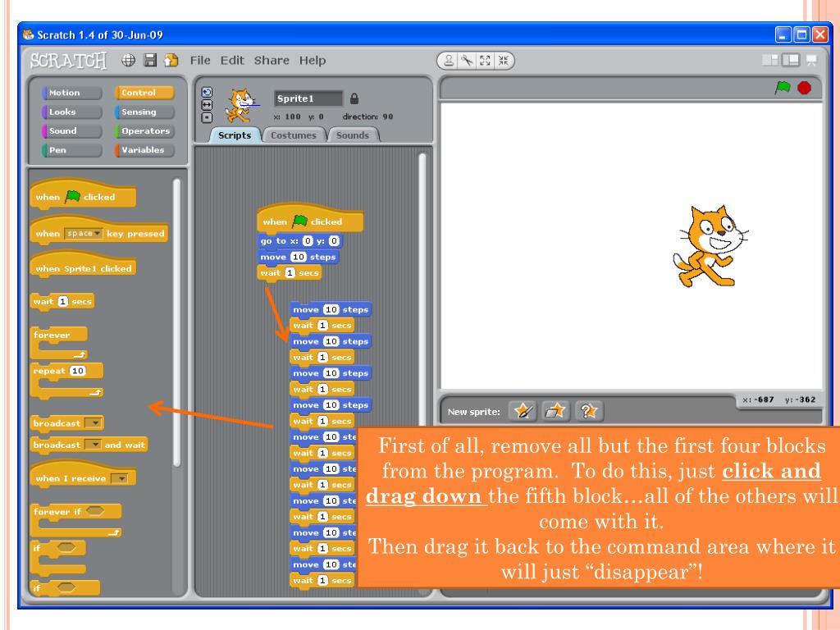The height and width of the screenshot is (630, 840).
Task: Edit the repeat block's 10 value
Action: tap(78, 371)
